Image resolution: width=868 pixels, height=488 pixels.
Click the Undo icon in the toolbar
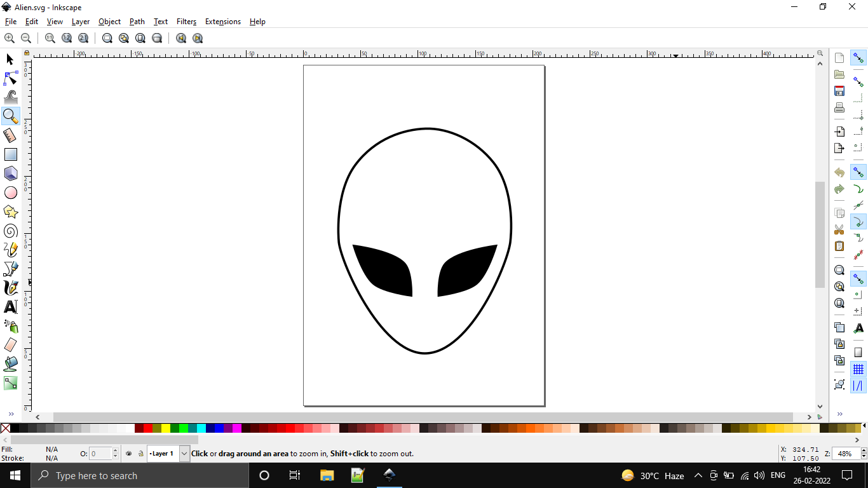(839, 172)
